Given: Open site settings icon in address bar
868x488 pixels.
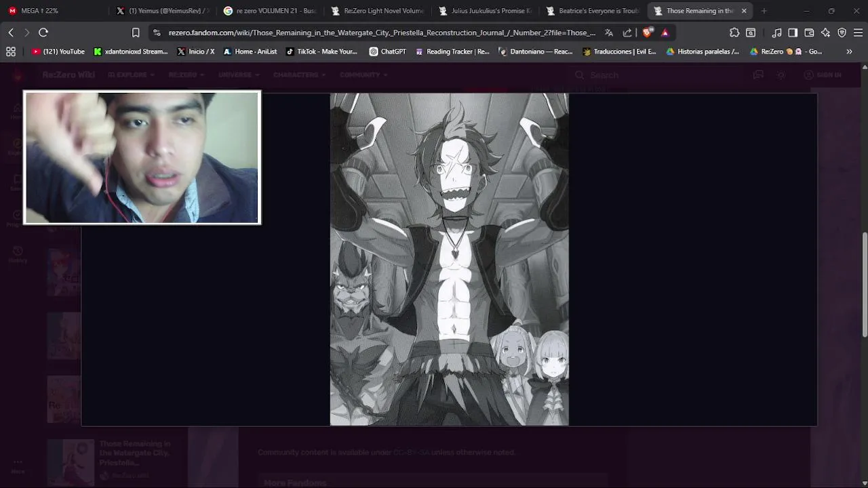Looking at the screenshot, I should [157, 33].
